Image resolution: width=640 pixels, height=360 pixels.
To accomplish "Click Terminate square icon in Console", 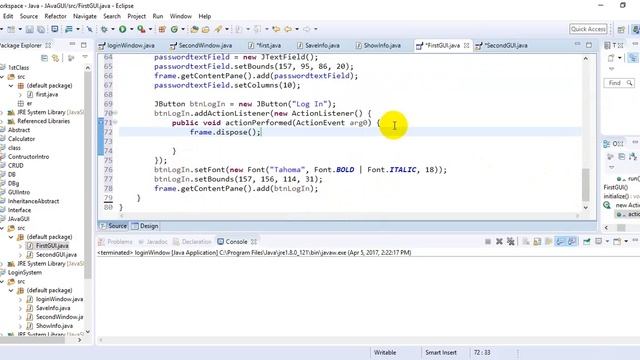I will (488, 242).
